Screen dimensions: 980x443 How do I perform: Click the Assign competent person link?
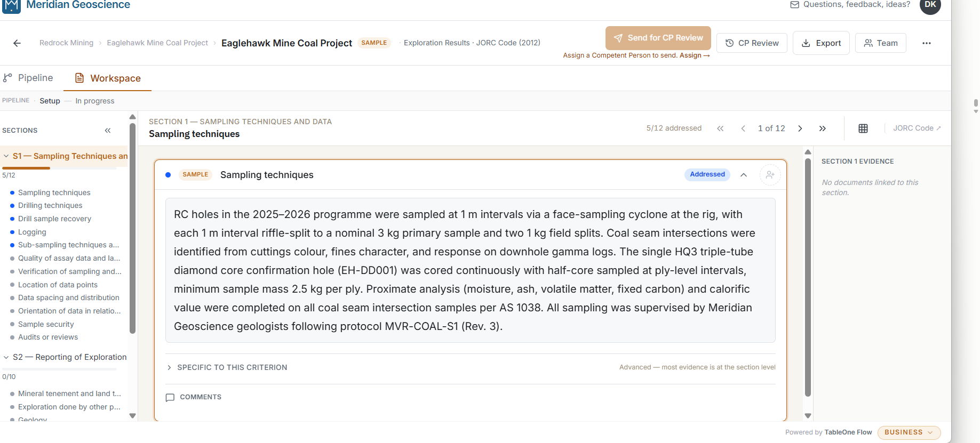click(x=695, y=55)
